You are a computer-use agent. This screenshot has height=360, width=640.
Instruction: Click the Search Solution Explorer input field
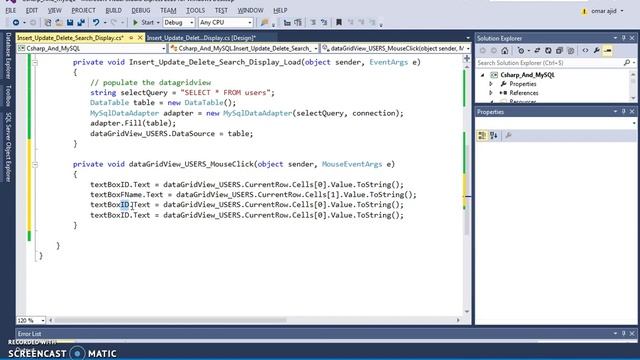click(550, 63)
